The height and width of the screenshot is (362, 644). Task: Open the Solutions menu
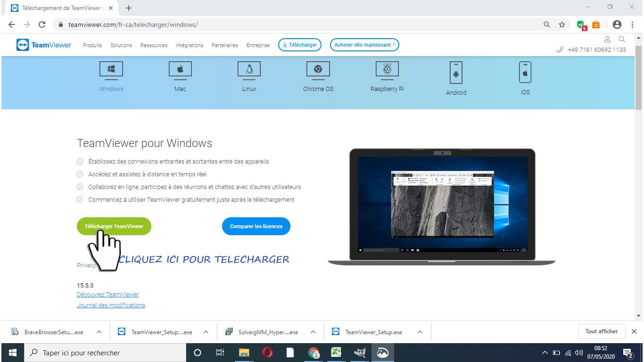[121, 45]
